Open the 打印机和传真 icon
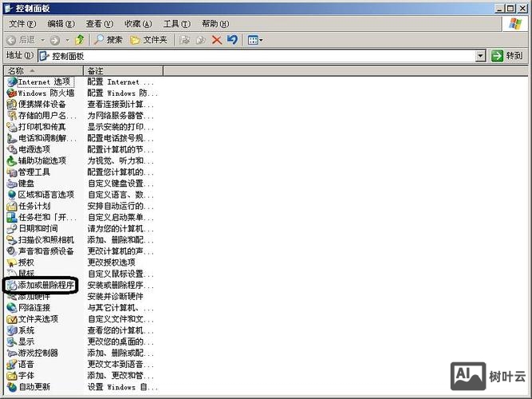Image resolution: width=532 pixels, height=399 pixels. click(12, 127)
